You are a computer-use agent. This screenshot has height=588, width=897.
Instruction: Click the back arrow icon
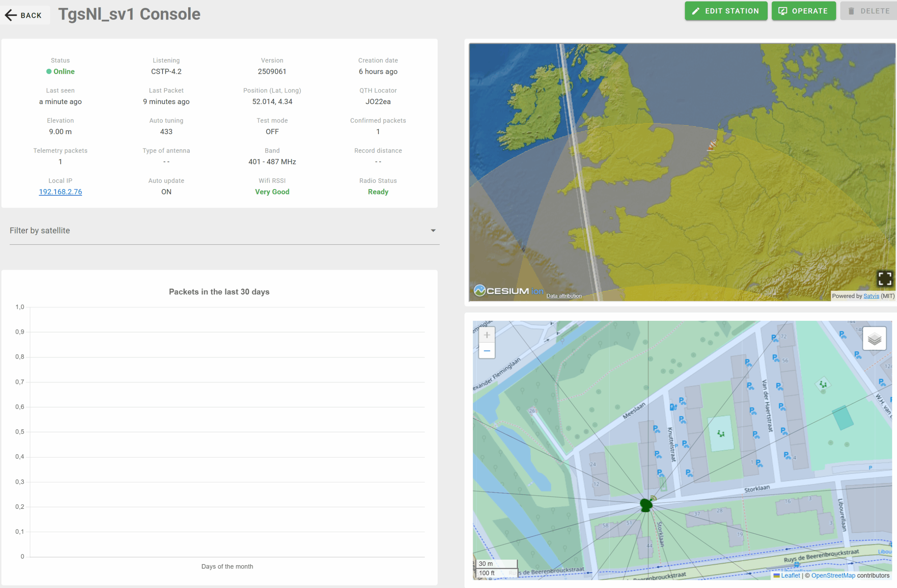[x=11, y=15]
